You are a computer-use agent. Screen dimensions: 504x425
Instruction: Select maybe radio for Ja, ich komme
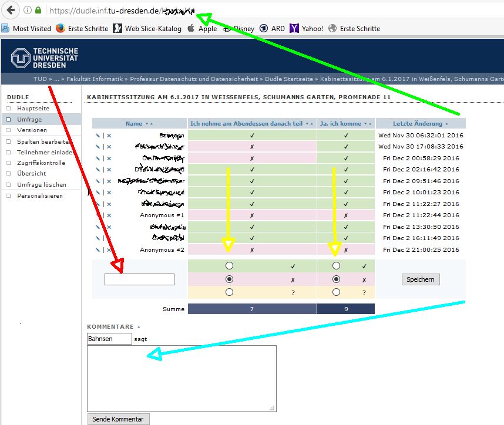coord(336,292)
